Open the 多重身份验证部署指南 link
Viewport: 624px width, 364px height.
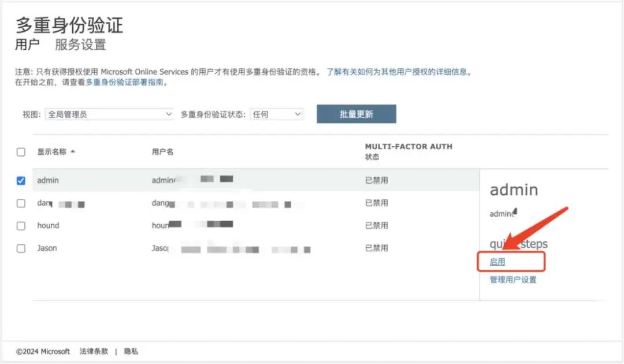click(x=124, y=83)
